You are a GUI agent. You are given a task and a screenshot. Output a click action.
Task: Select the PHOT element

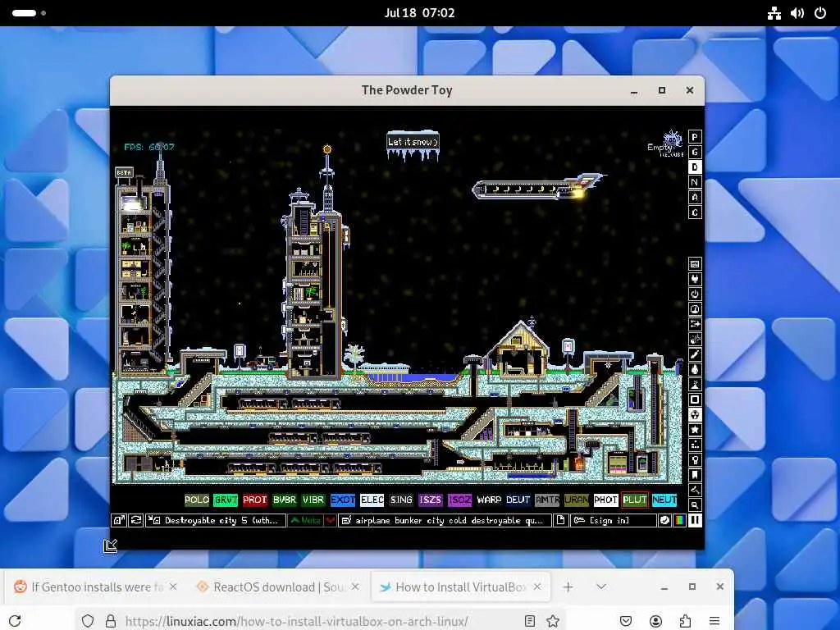coord(605,500)
